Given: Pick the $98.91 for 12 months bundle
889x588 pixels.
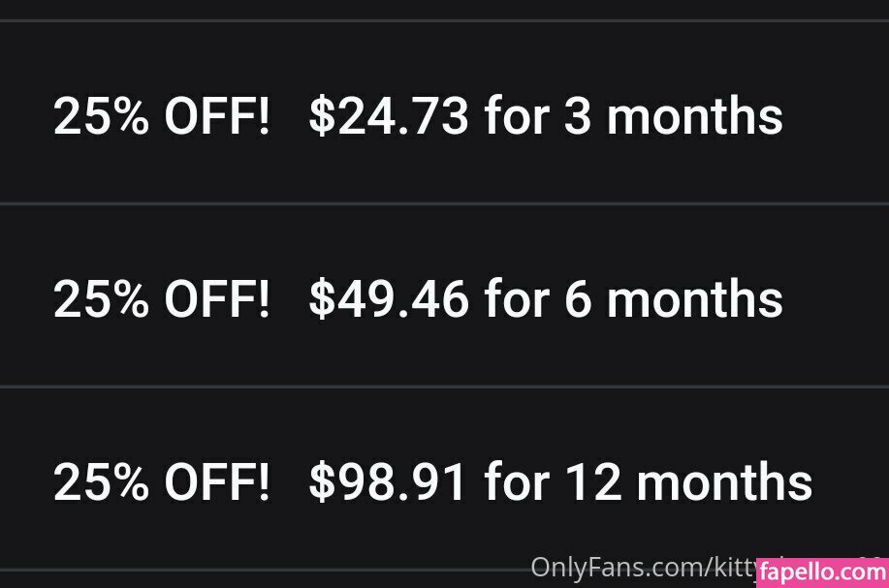Looking at the screenshot, I should tap(444, 481).
